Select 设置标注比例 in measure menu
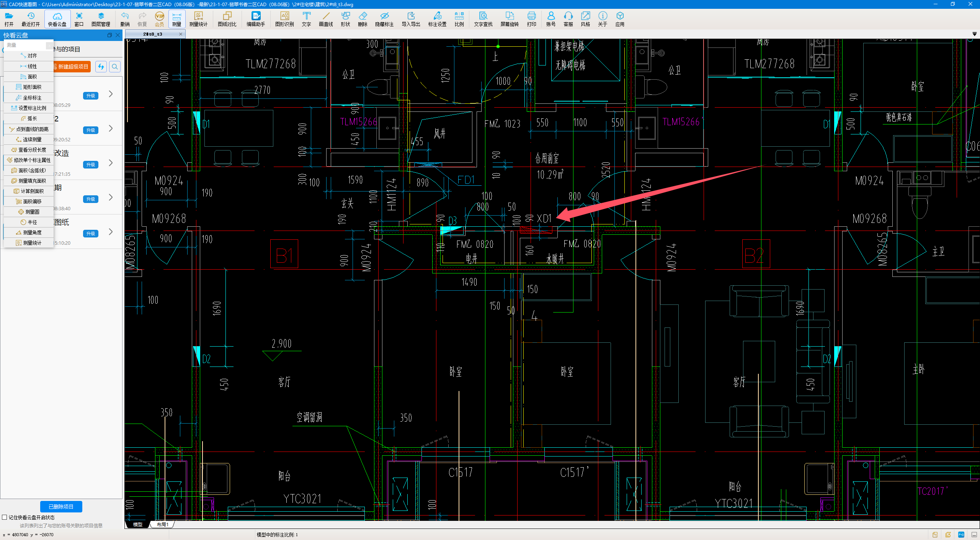Viewport: 980px width, 540px height. tap(29, 108)
